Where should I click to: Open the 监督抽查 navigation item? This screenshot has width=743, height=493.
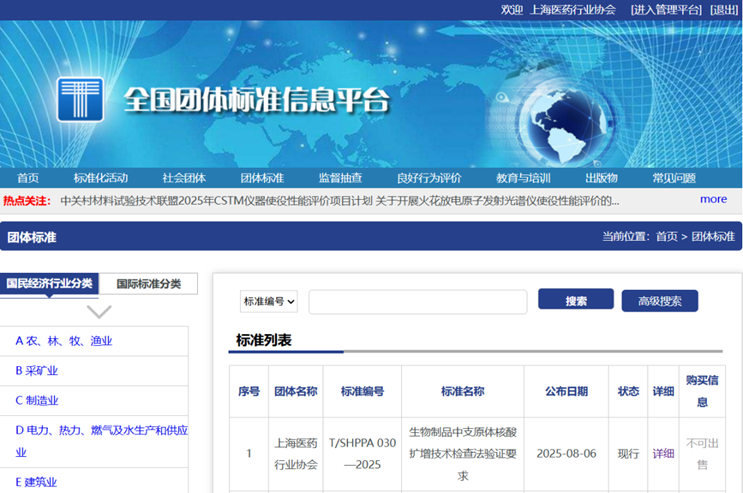coord(340,178)
